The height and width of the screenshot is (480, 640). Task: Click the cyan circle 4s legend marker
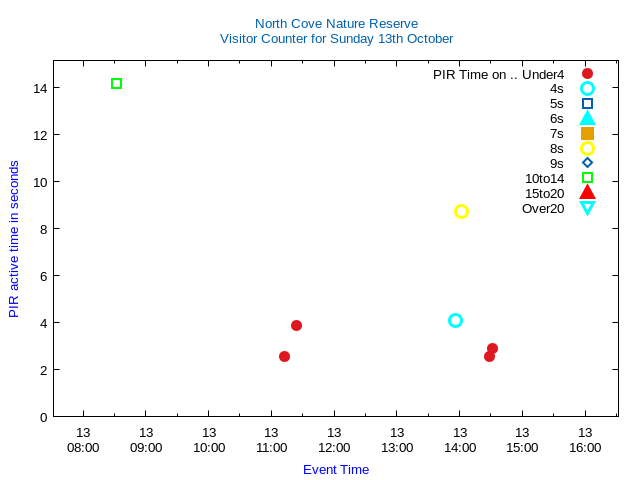tap(587, 89)
